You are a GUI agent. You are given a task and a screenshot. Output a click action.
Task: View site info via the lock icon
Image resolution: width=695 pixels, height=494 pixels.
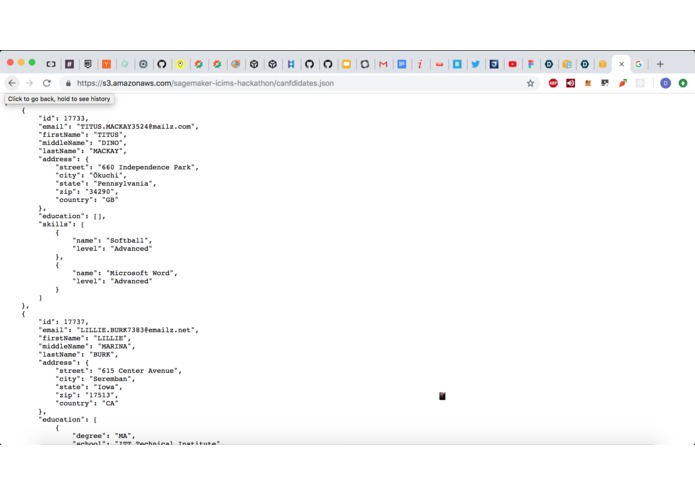[68, 83]
